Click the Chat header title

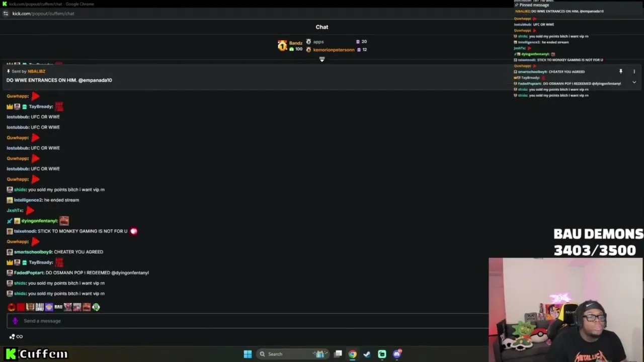(322, 27)
